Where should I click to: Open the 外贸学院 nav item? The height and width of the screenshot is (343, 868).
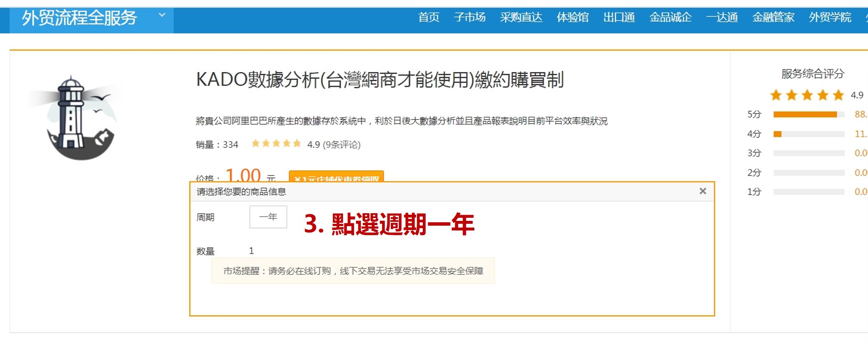pyautogui.click(x=830, y=18)
